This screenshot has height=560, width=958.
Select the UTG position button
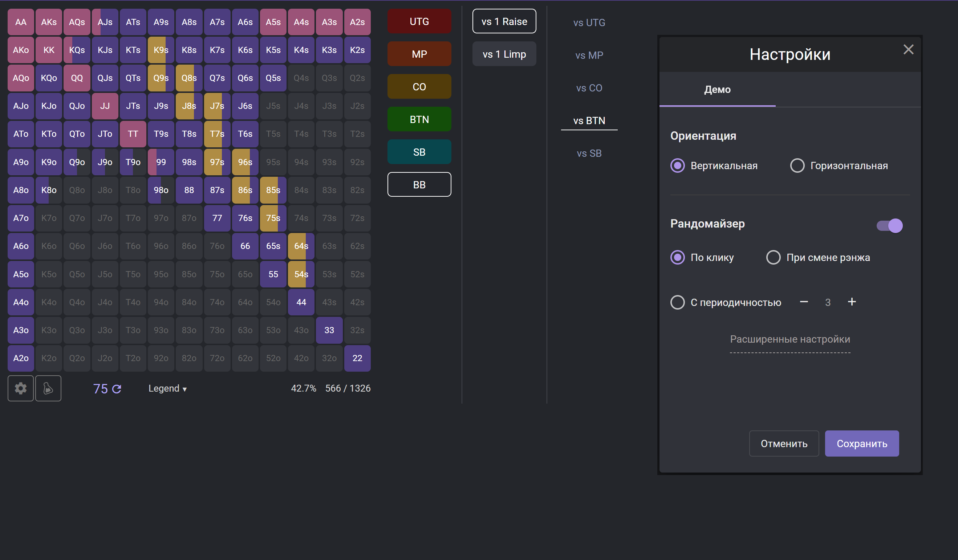[x=418, y=21]
